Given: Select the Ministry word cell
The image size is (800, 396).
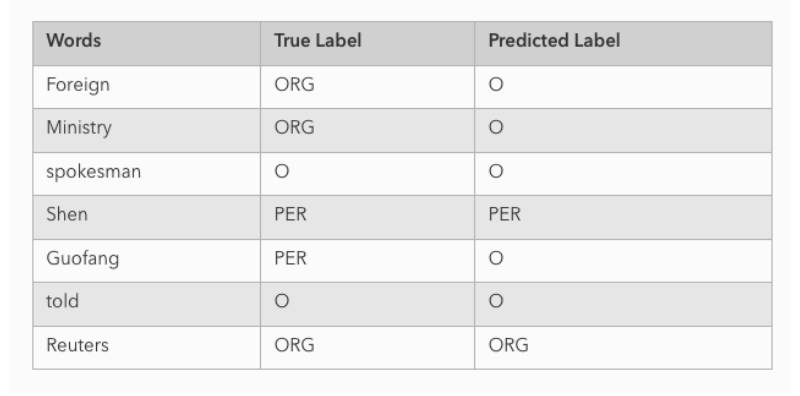Looking at the screenshot, I should (x=147, y=130).
